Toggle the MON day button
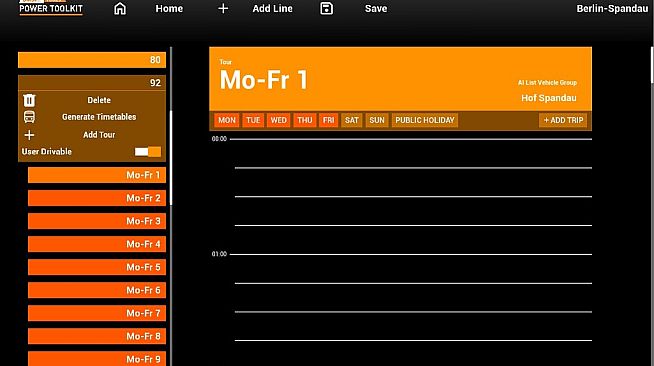The width and height of the screenshot is (654, 366). 226,120
